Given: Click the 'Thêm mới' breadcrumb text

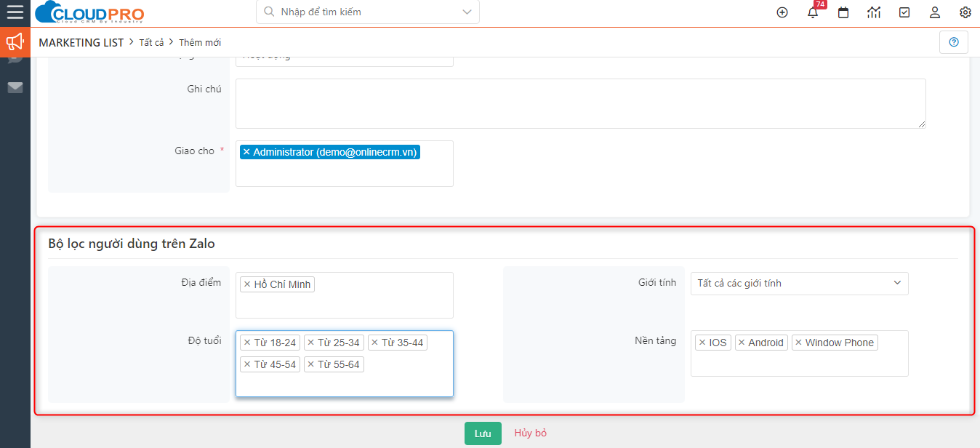Looking at the screenshot, I should tap(200, 42).
